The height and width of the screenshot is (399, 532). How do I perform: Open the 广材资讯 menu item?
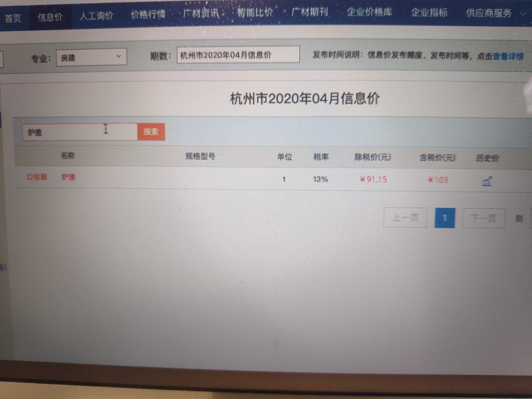point(201,13)
